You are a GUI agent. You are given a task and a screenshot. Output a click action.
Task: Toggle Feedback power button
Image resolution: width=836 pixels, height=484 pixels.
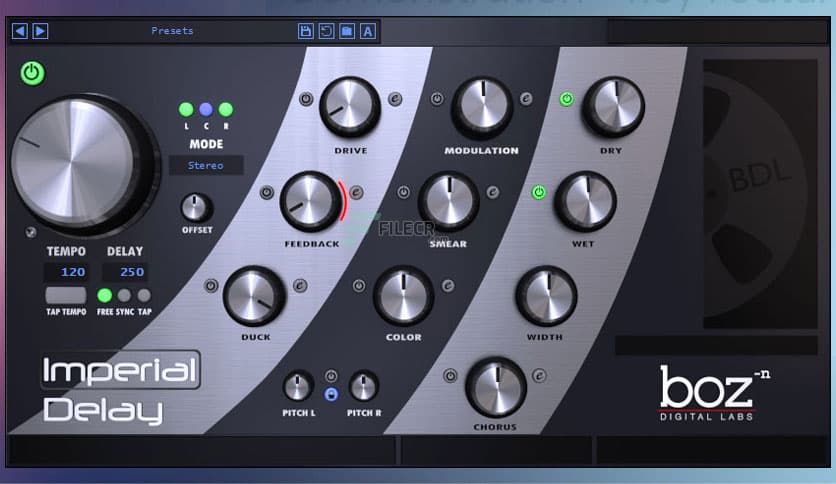pyautogui.click(x=267, y=192)
